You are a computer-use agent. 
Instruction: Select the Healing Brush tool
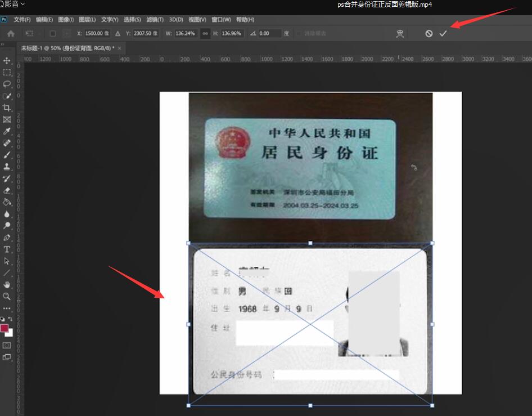coord(6,143)
